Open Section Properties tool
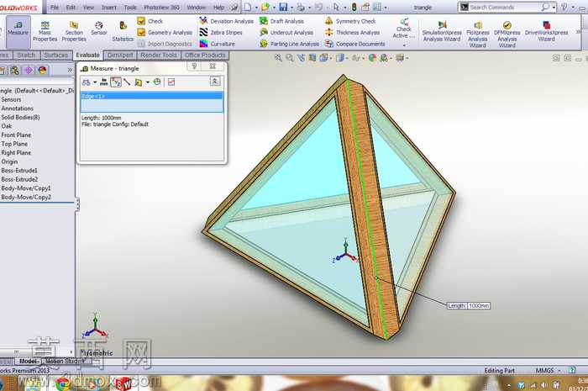The image size is (588, 391). (x=74, y=31)
